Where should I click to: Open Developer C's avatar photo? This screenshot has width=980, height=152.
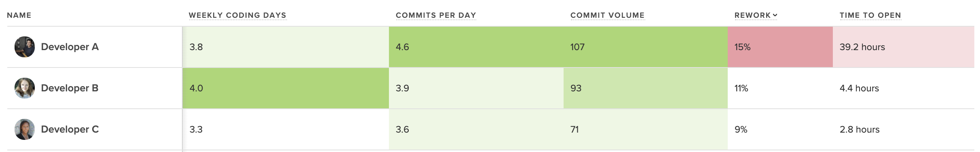25,129
